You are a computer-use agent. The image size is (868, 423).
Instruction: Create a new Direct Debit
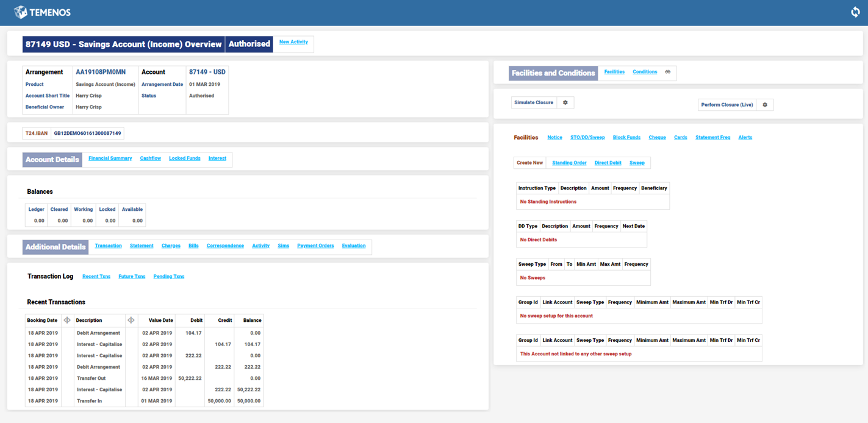click(608, 163)
